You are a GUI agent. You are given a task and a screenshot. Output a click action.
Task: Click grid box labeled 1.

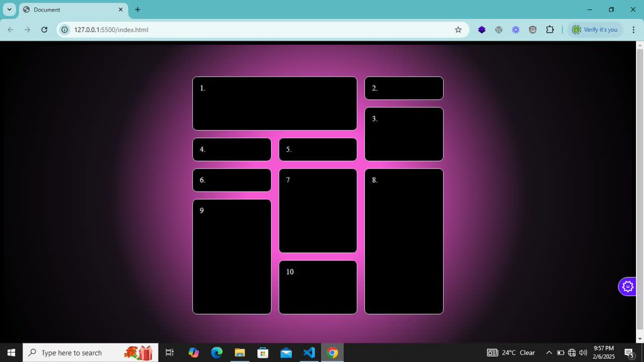[x=275, y=104]
